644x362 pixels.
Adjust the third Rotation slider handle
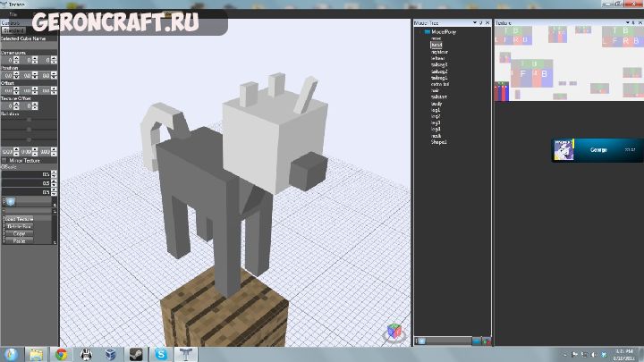pyautogui.click(x=29, y=140)
